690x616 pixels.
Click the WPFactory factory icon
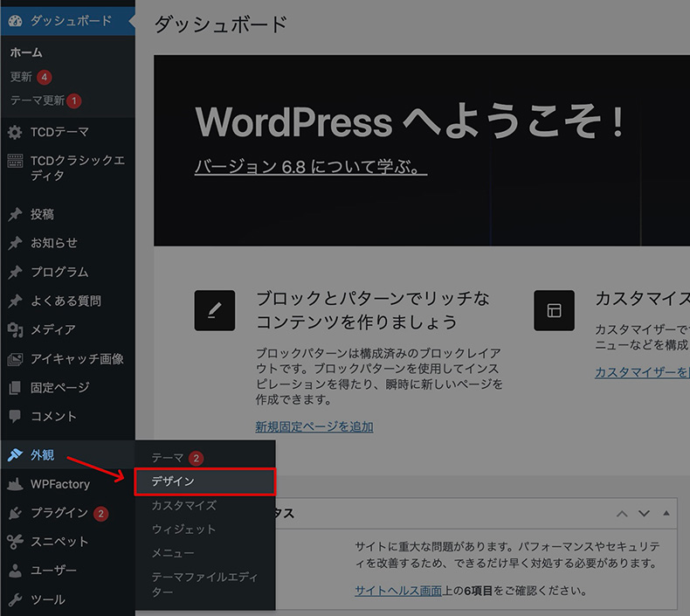coord(15,484)
